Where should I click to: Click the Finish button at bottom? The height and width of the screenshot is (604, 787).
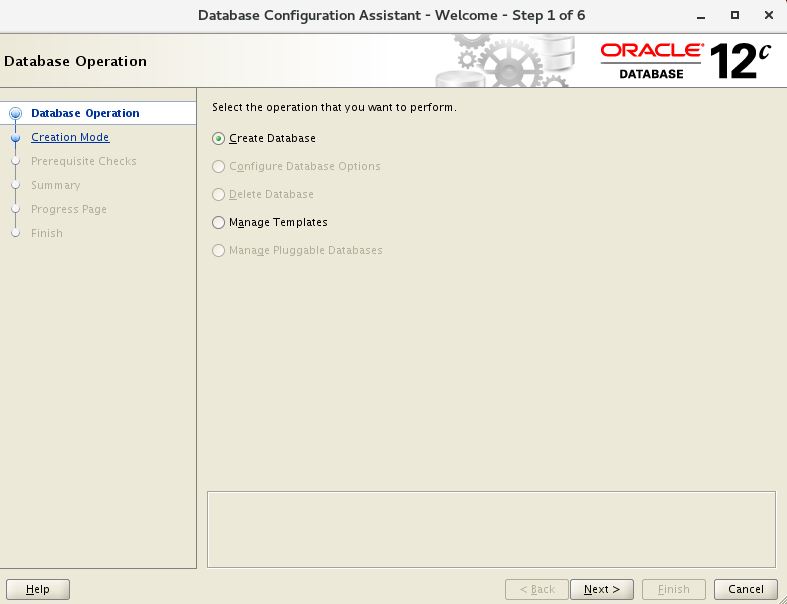674,589
